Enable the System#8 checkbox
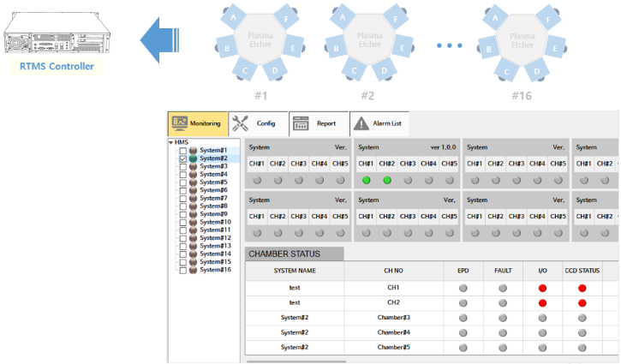The image size is (621, 364). [183, 206]
